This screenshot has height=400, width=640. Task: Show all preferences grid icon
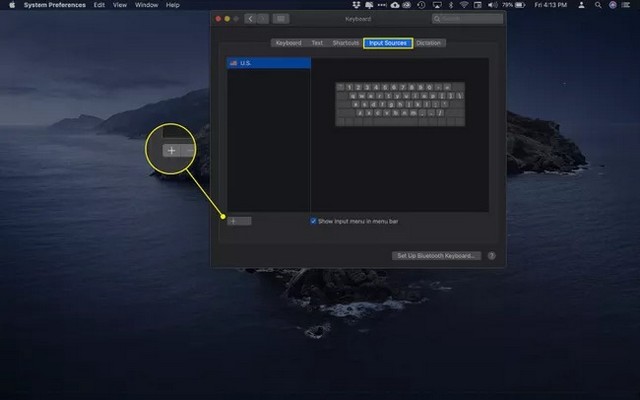pos(281,19)
